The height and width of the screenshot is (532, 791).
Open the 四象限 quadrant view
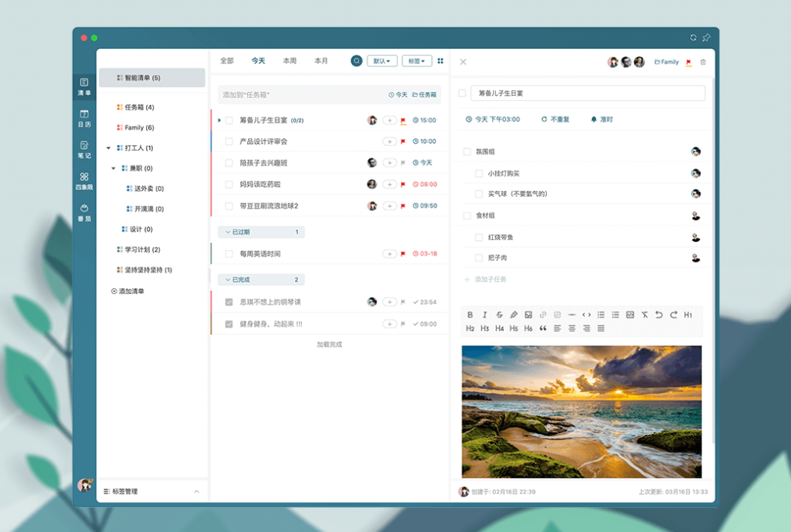click(x=84, y=181)
